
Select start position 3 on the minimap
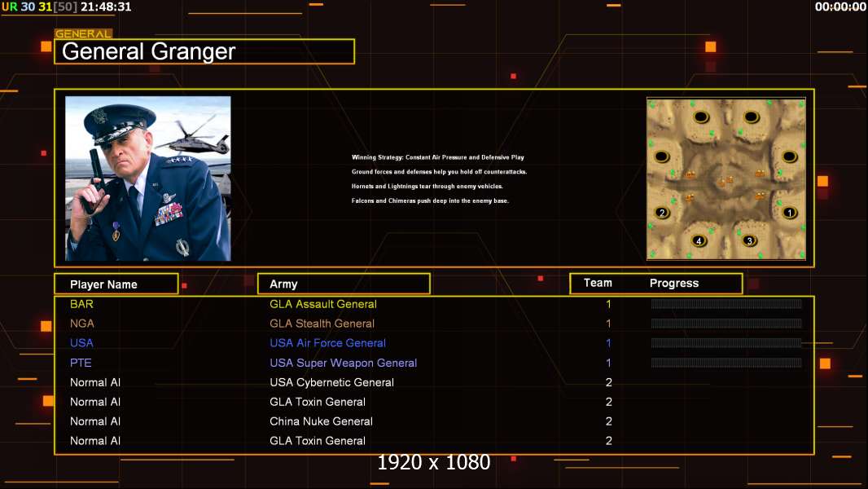[x=750, y=241]
